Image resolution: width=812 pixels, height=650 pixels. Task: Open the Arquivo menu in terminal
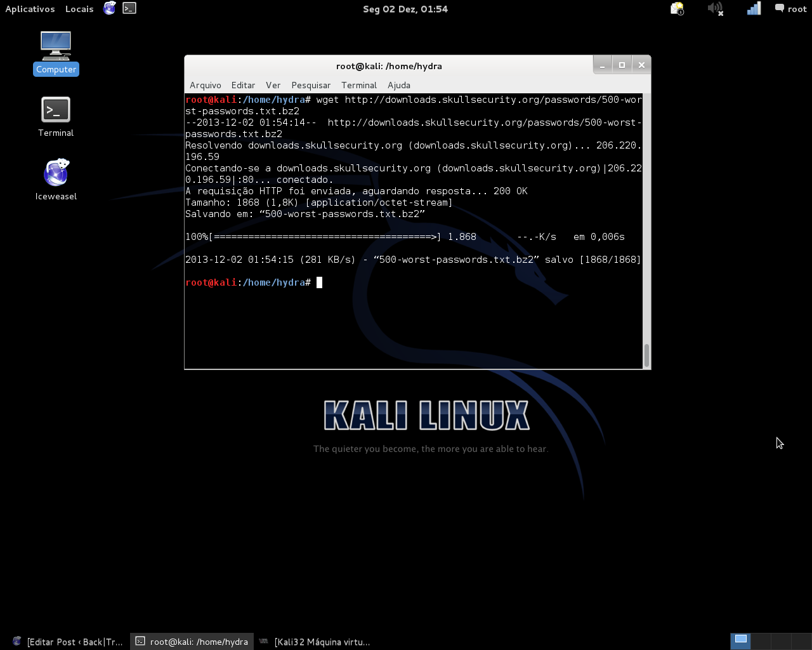(206, 85)
